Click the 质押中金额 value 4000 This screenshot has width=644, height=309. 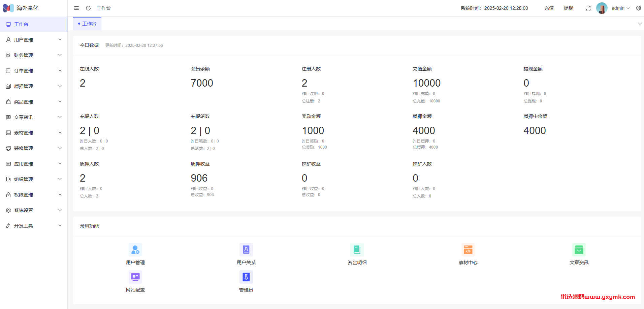click(535, 130)
